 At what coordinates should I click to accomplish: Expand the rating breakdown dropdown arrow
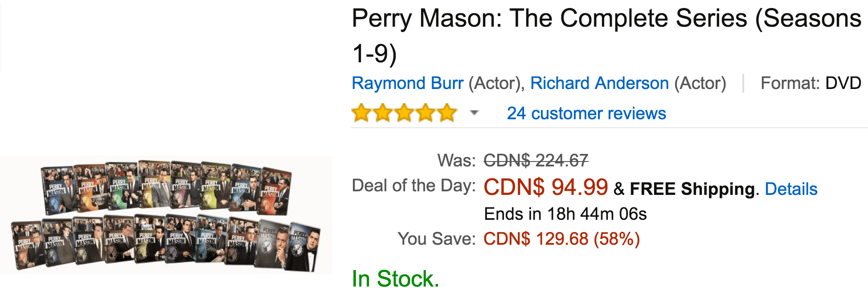pos(474,113)
